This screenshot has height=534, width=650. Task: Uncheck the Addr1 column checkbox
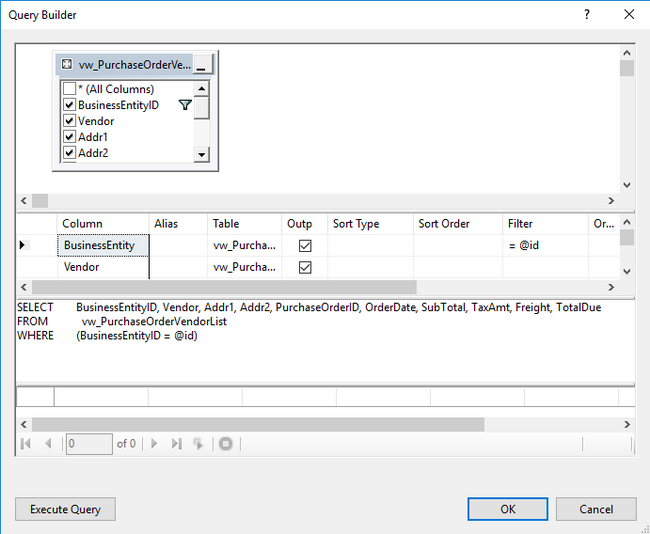(69, 137)
